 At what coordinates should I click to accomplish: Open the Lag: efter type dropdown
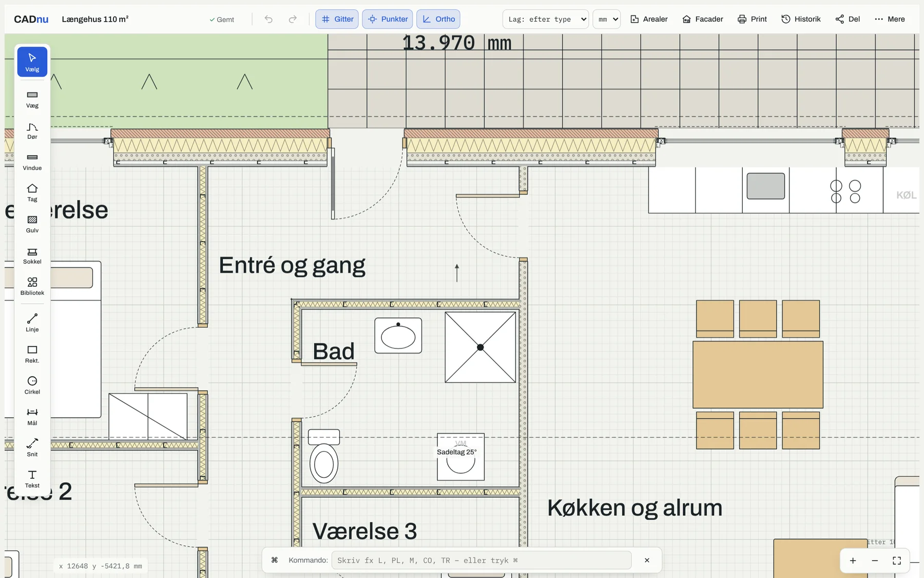click(546, 19)
